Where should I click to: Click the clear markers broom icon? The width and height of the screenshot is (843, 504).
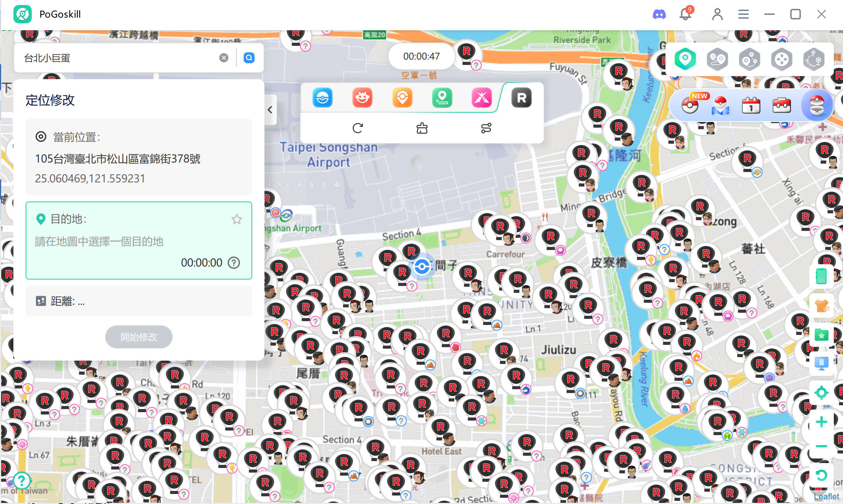(422, 128)
